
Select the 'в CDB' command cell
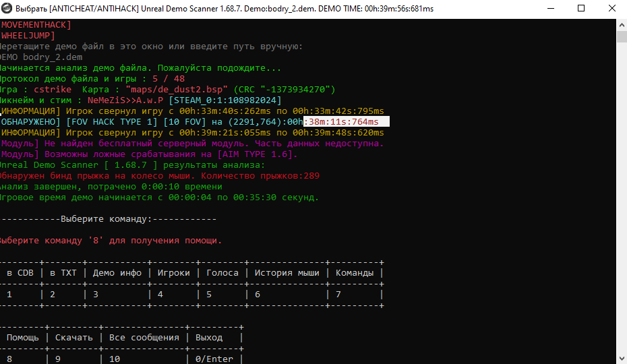pyautogui.click(x=20, y=273)
